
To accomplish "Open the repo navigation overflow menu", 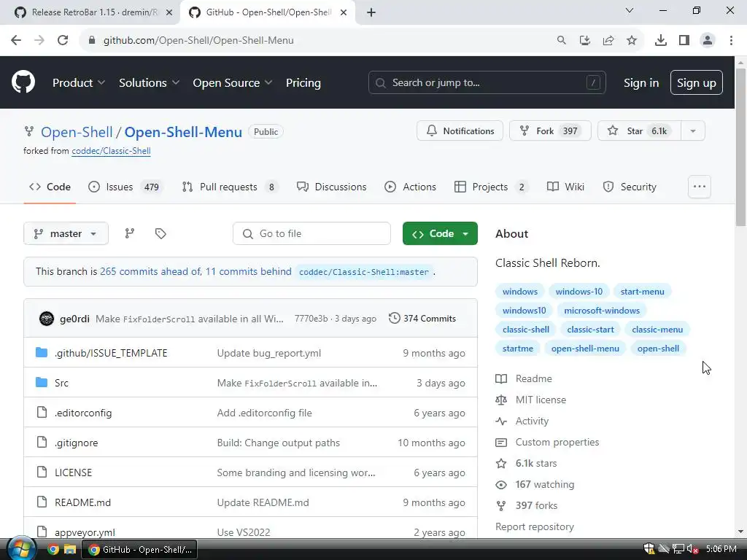I will coord(700,187).
